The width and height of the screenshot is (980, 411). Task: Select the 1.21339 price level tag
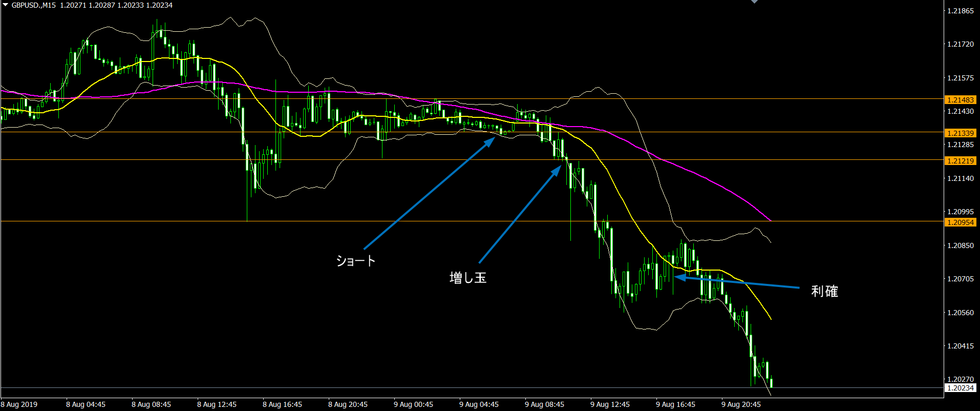click(x=960, y=133)
